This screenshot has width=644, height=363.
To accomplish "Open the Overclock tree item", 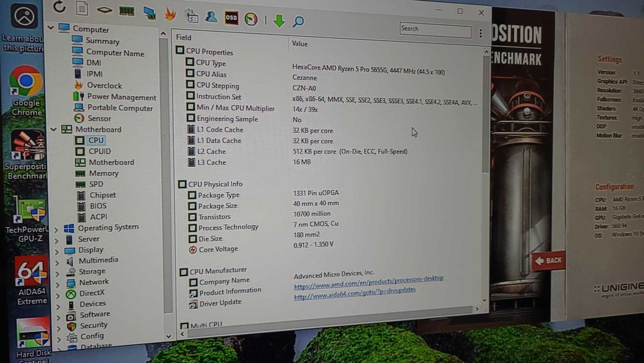I will tap(104, 85).
